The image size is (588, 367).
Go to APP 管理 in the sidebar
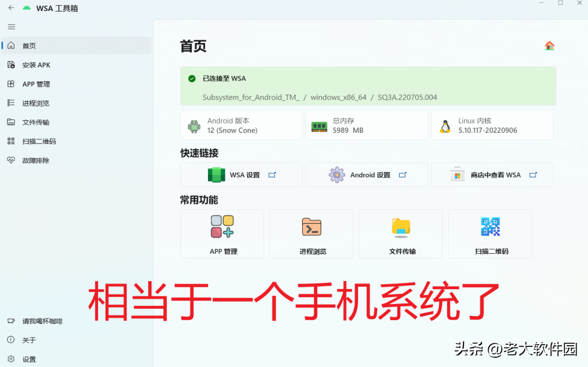click(77, 84)
